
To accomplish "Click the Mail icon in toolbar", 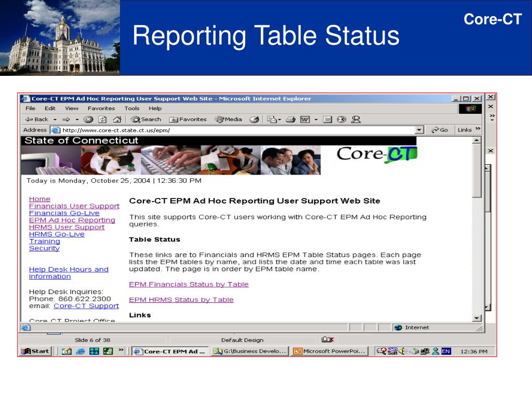I will point(272,119).
